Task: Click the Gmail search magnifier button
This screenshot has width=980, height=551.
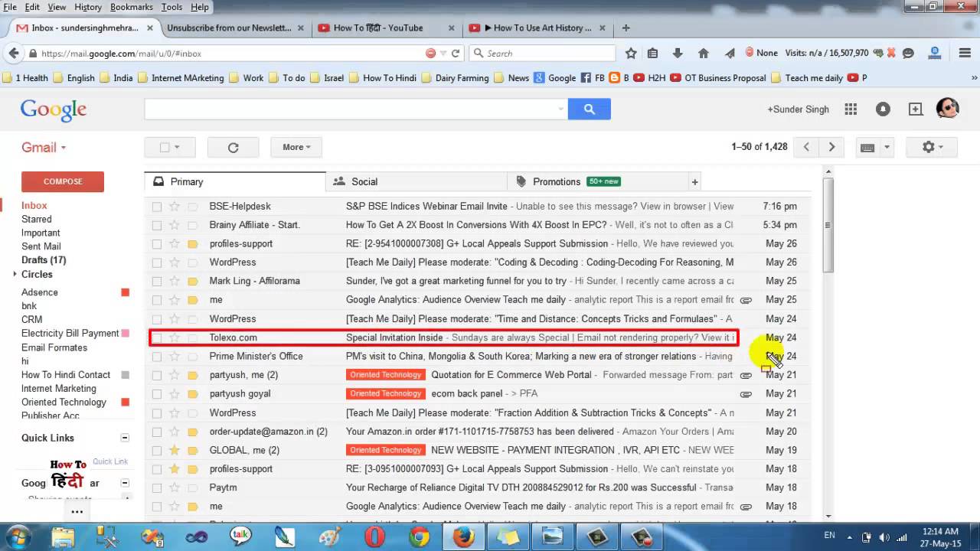Action: (x=589, y=109)
